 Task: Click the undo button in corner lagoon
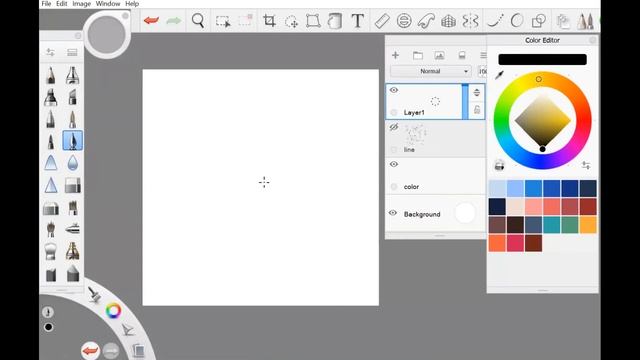click(x=90, y=350)
